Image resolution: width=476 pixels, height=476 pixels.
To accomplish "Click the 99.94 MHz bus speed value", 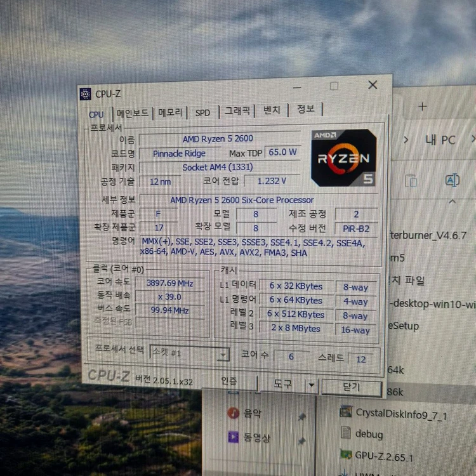I will [x=169, y=310].
